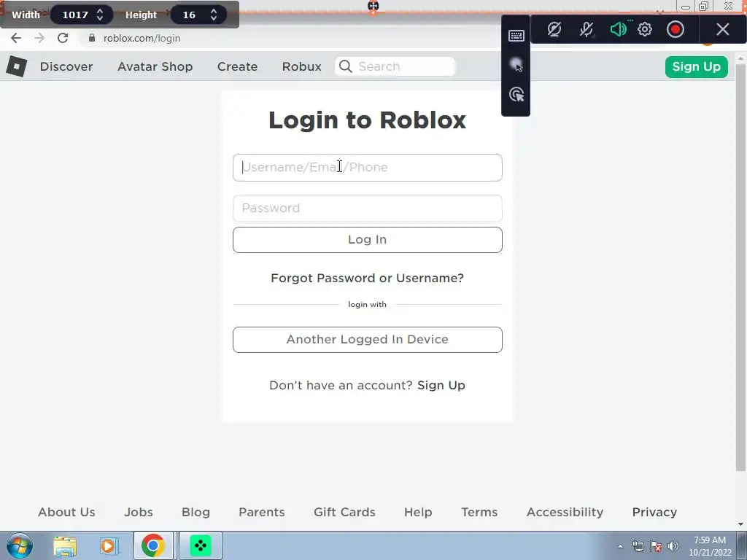This screenshot has height=560, width=747.
Task: Click the Width value 1017 field
Action: point(75,15)
